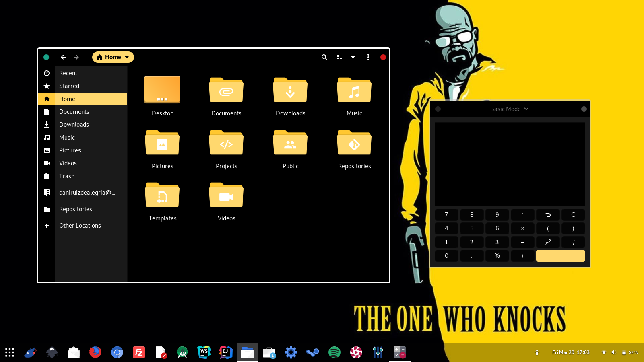Image resolution: width=644 pixels, height=362 pixels.
Task: Open search in the file manager
Action: pos(324,57)
